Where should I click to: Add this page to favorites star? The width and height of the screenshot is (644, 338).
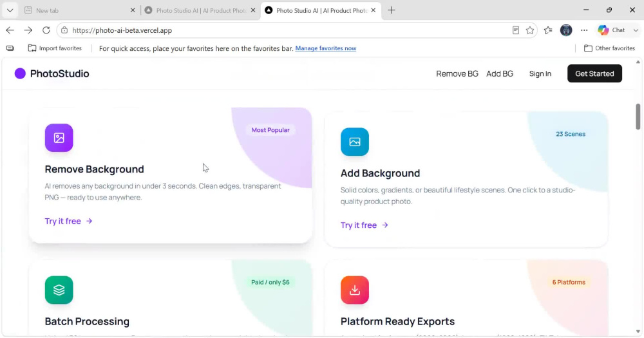pyautogui.click(x=530, y=30)
